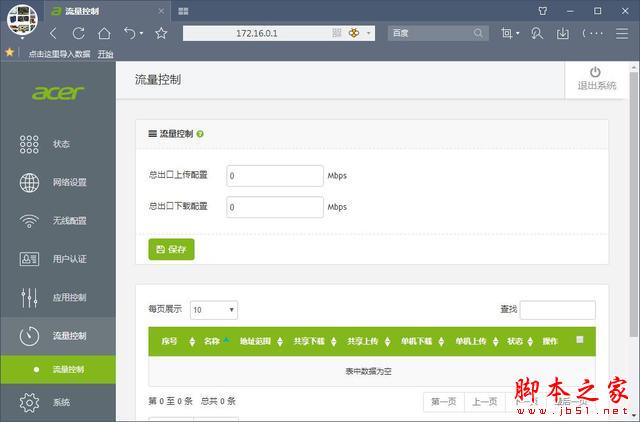The image size is (640, 422).
Task: Sort table by 地址范围 column
Action: click(x=280, y=341)
